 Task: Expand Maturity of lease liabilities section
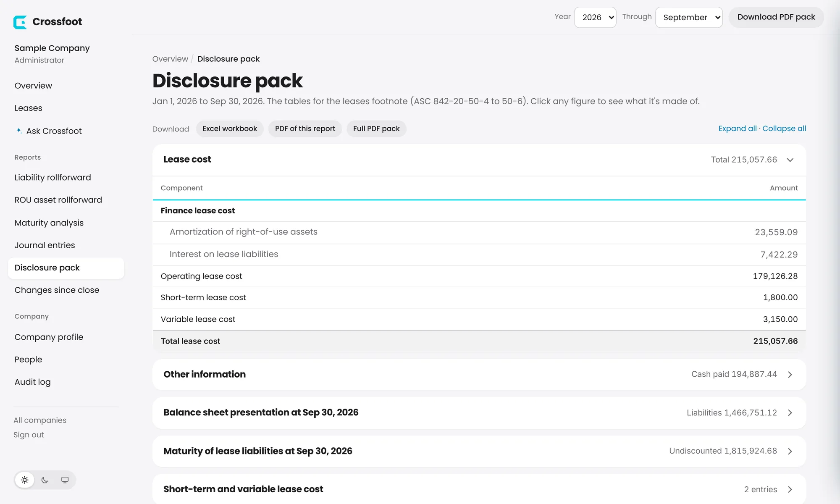(479, 451)
